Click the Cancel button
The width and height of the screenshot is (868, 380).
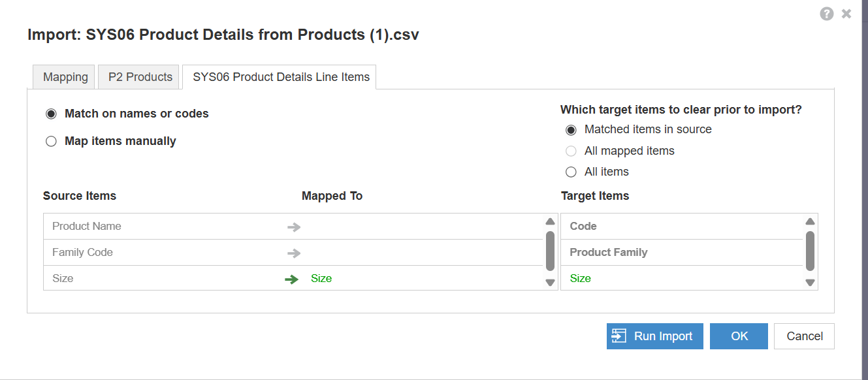(x=804, y=336)
